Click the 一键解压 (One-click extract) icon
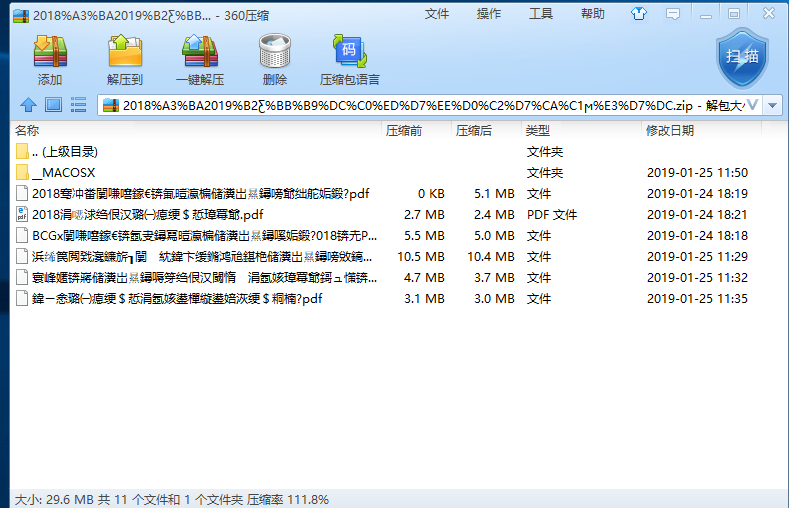Viewport: 789px width, 508px height. click(x=200, y=59)
